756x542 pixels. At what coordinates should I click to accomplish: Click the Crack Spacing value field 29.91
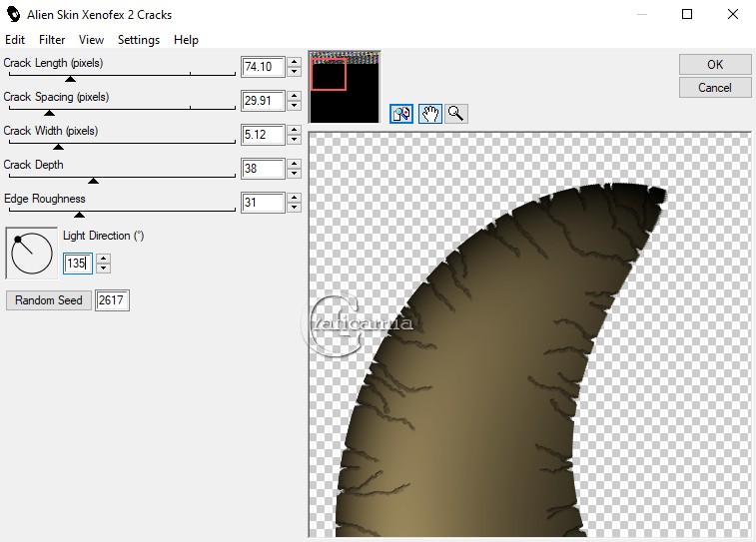click(263, 101)
